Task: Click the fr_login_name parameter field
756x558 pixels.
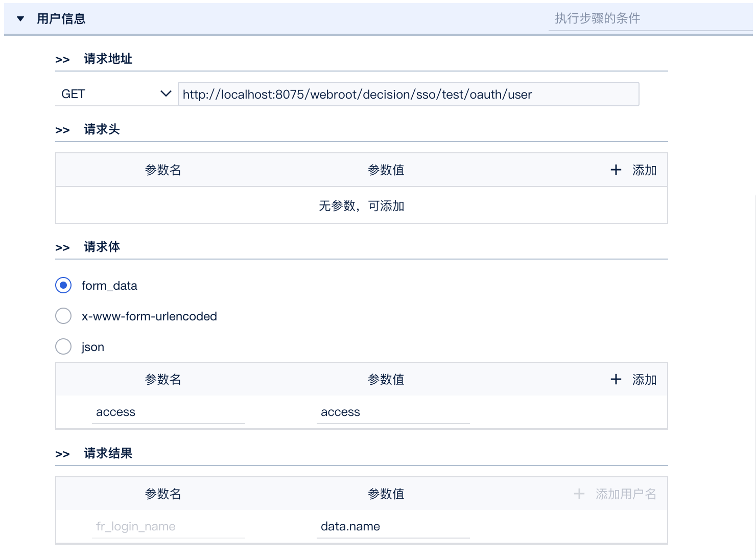Action: 169,527
